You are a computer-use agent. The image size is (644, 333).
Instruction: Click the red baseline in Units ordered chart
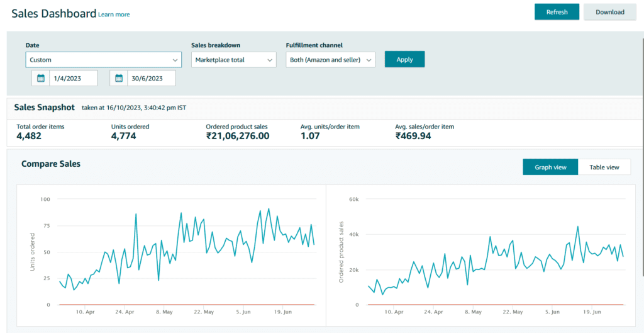187,305
